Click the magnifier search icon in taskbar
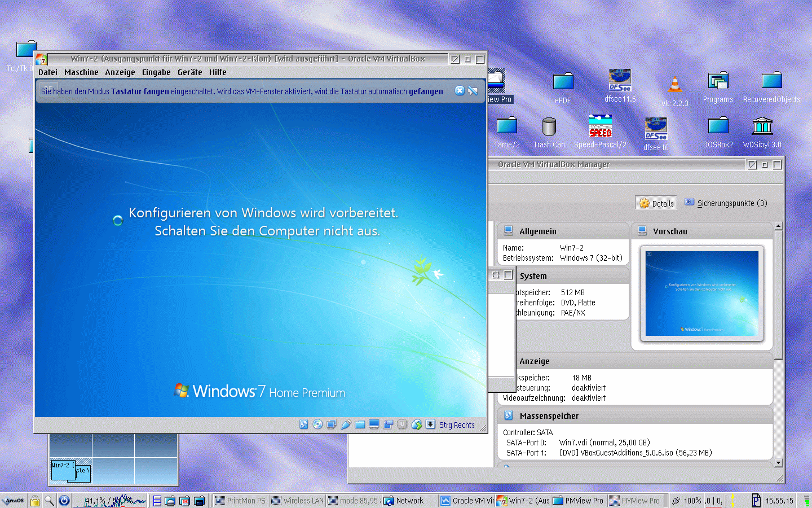812x508 pixels. coord(49,501)
